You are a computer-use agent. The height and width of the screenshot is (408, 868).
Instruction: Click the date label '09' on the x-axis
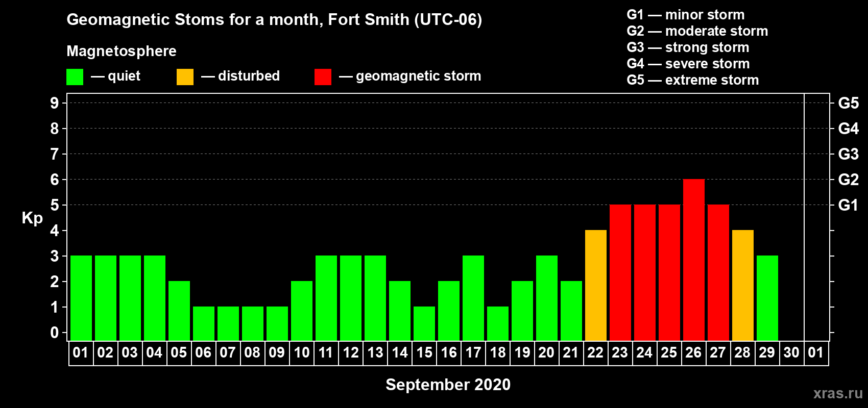[277, 352]
